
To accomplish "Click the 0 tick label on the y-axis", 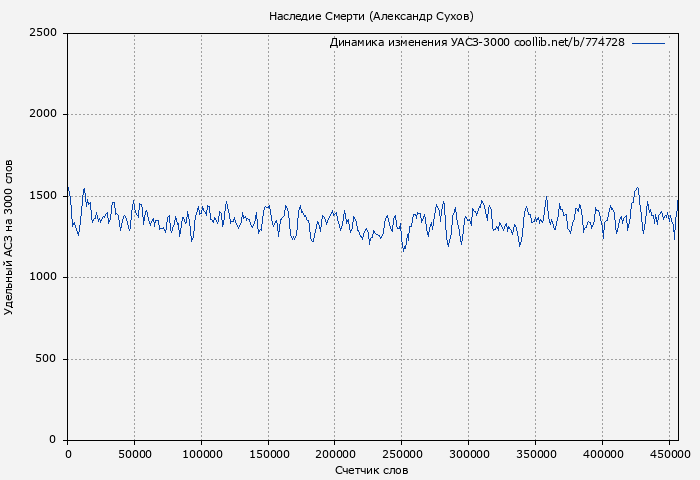I will point(54,440).
